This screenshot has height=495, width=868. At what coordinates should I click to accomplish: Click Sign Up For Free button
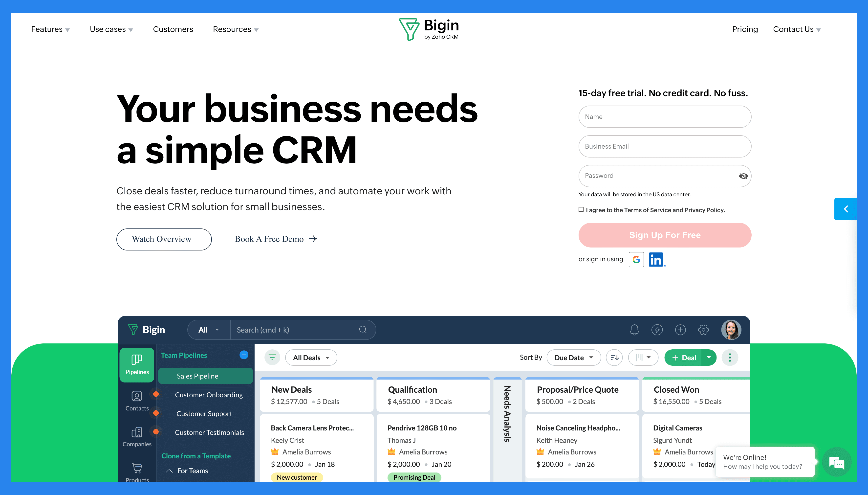(x=665, y=235)
